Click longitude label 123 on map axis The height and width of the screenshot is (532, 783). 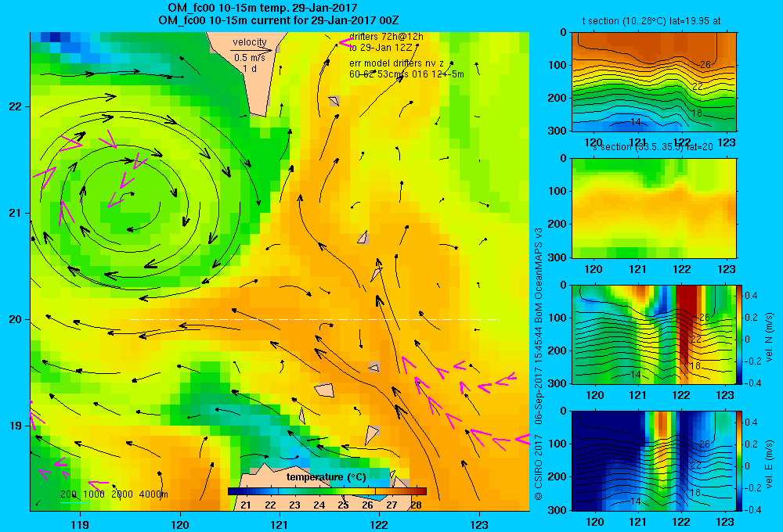(479, 524)
